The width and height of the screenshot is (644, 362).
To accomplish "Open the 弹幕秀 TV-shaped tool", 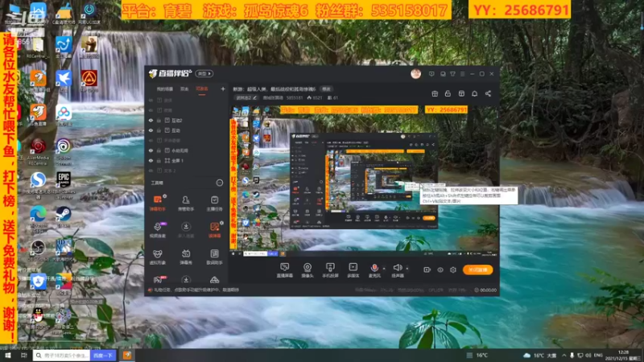I will [186, 257].
